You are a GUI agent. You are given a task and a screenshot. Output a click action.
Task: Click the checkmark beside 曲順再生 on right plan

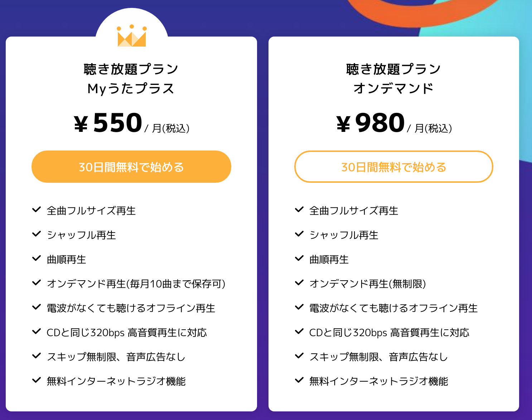coord(299,259)
